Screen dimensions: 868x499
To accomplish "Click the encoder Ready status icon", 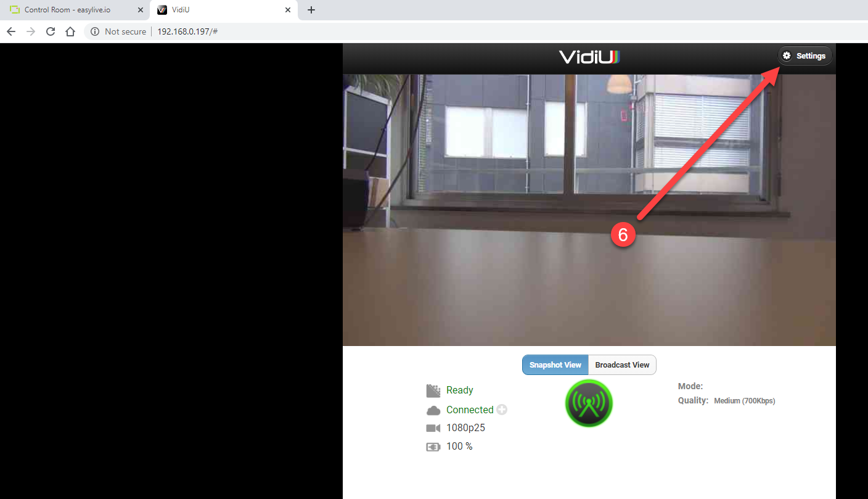I will (x=433, y=390).
